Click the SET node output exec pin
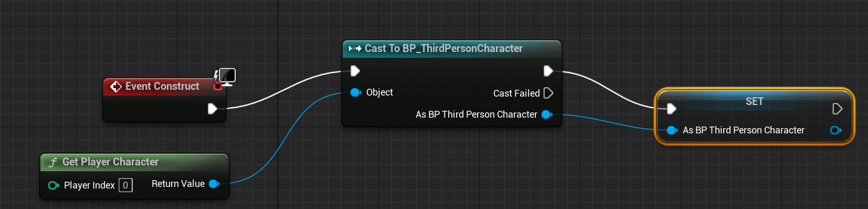Viewport: 868px width, 209px height. [837, 109]
